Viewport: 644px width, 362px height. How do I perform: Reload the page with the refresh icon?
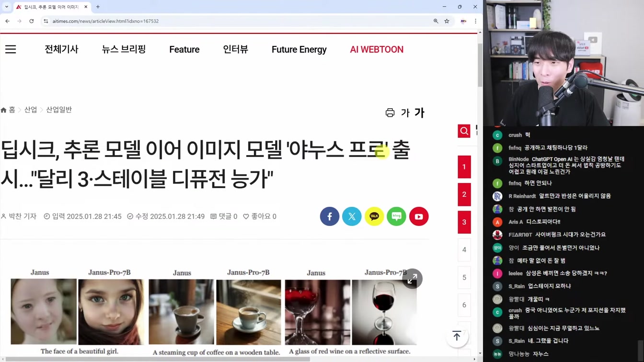pos(32,21)
